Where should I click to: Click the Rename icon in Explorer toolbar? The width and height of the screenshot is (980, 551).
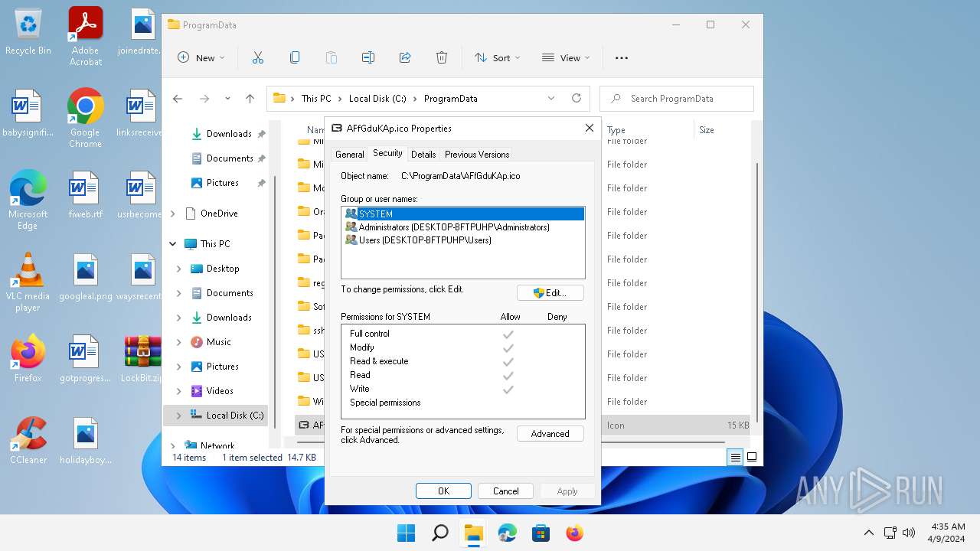(x=368, y=57)
